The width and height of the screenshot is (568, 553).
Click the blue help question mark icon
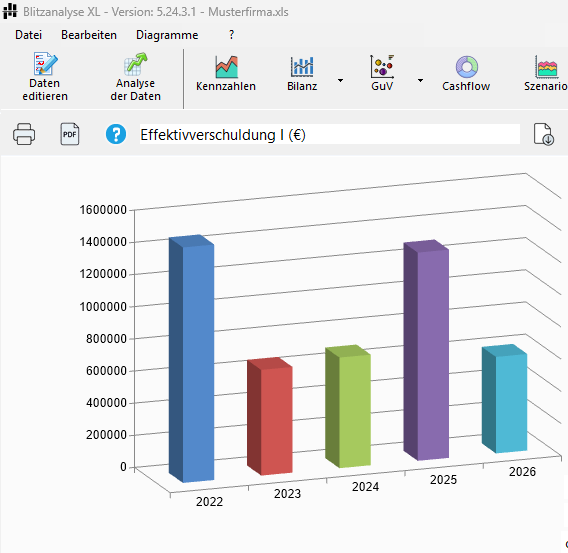(x=116, y=134)
